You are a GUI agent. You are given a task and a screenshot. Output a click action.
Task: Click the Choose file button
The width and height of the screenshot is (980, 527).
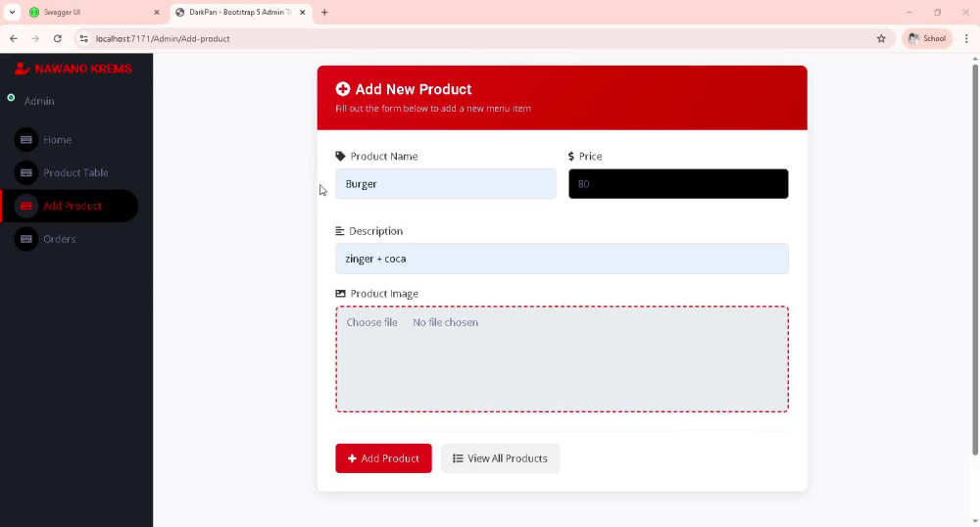pos(371,322)
